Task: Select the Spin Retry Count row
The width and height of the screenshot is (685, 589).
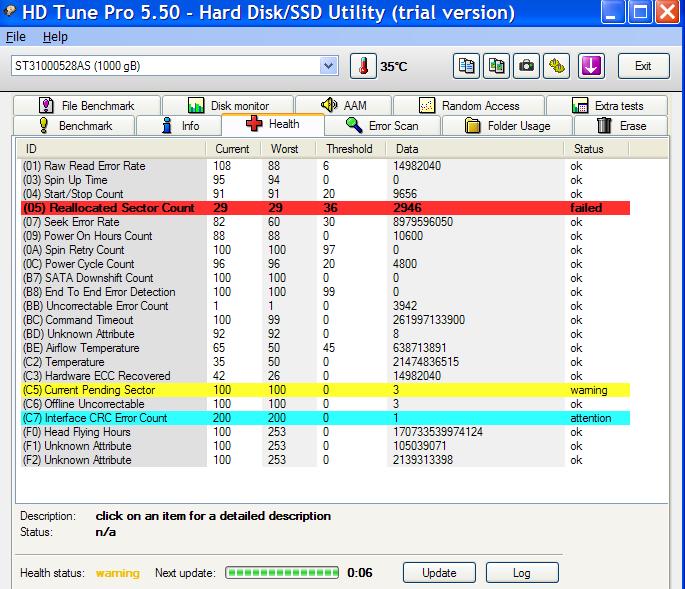Action: 325,250
